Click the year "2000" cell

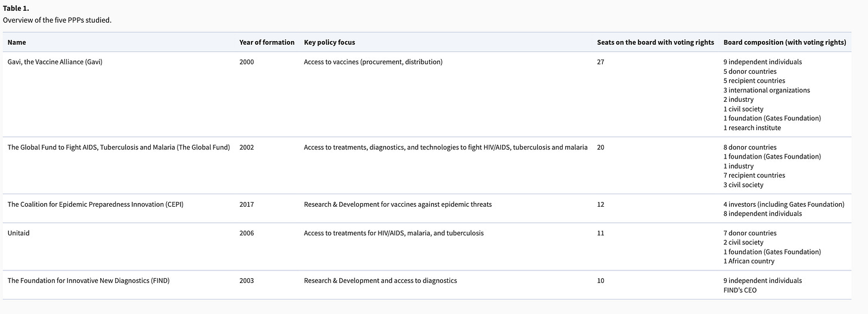tap(246, 61)
